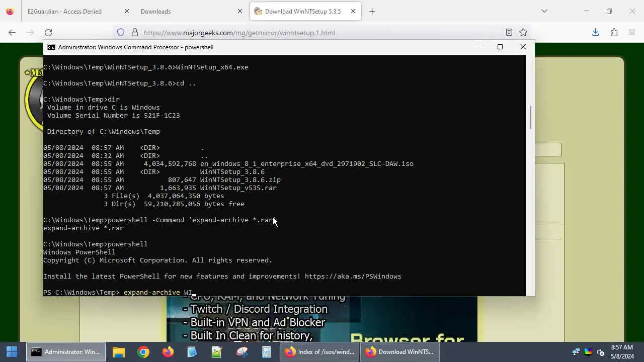Click the https://aka.ms/PSWindows URL text
Screen dimensions: 644x362
click(353, 276)
